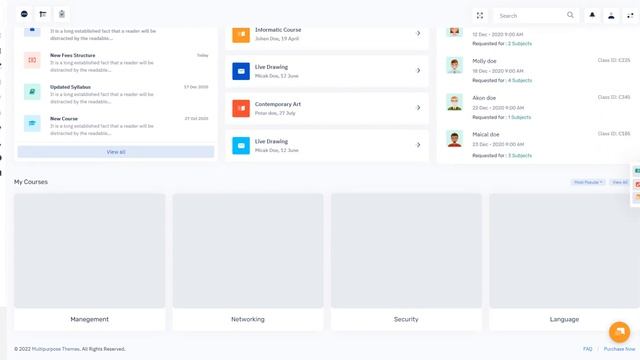Image resolution: width=640 pixels, height=360 pixels.
Task: Open the notifications bell
Action: [x=592, y=15]
